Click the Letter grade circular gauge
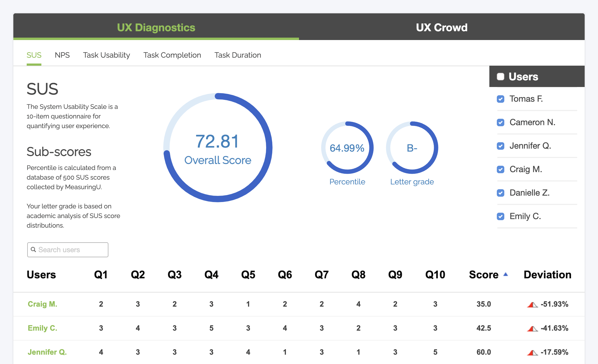 (412, 148)
